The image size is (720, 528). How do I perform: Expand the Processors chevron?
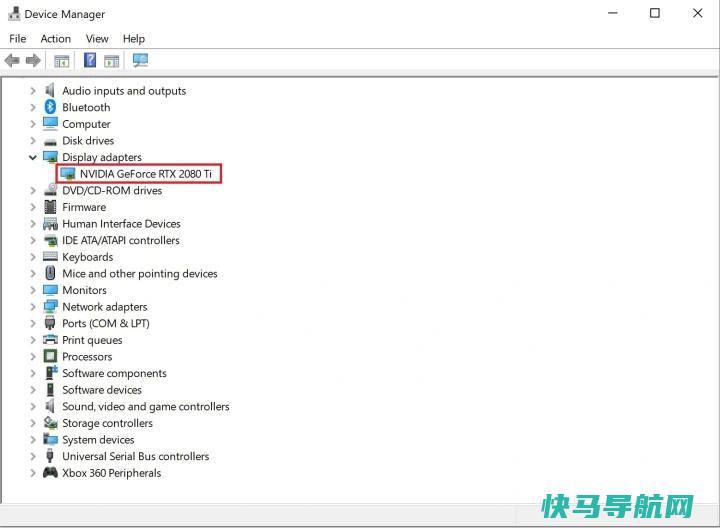[x=33, y=357]
